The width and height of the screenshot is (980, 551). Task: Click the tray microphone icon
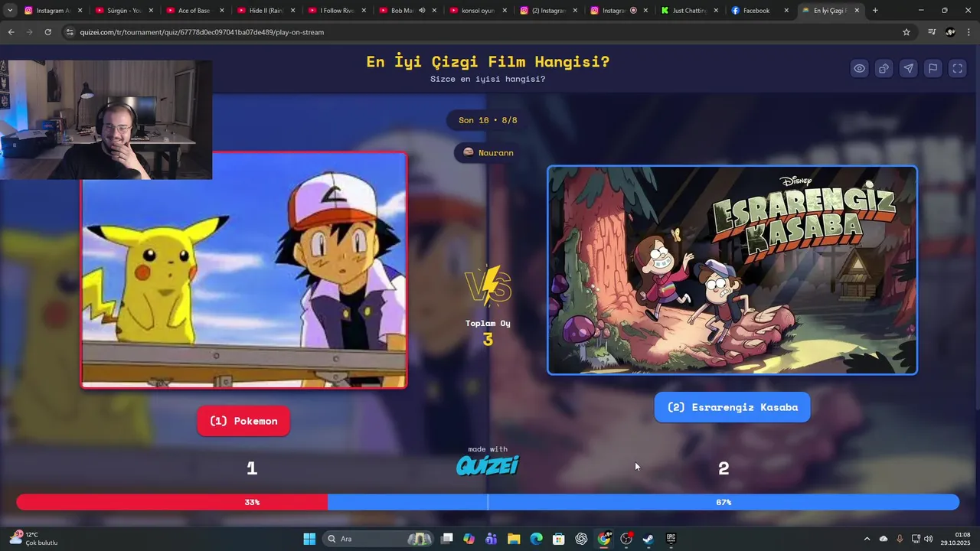pyautogui.click(x=900, y=539)
